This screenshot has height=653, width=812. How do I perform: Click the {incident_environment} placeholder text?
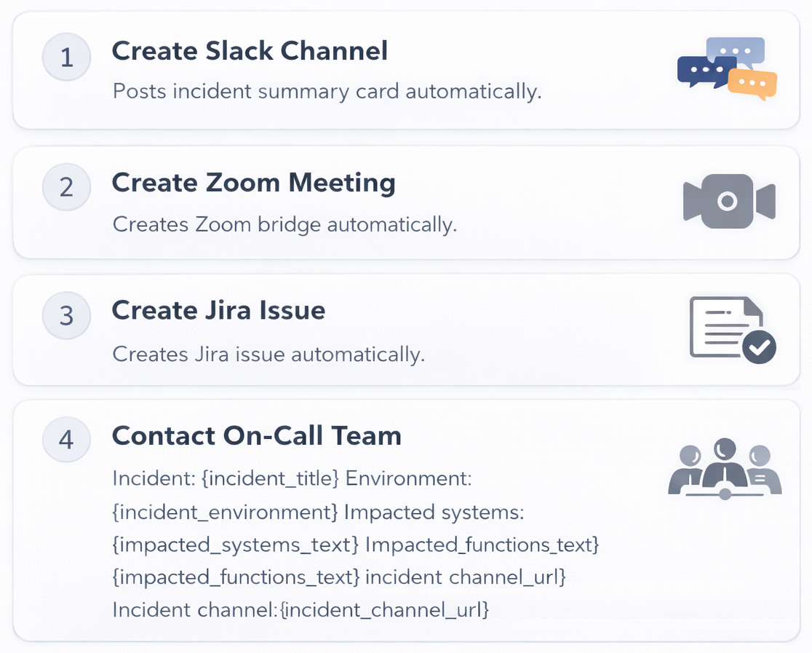pos(225,512)
